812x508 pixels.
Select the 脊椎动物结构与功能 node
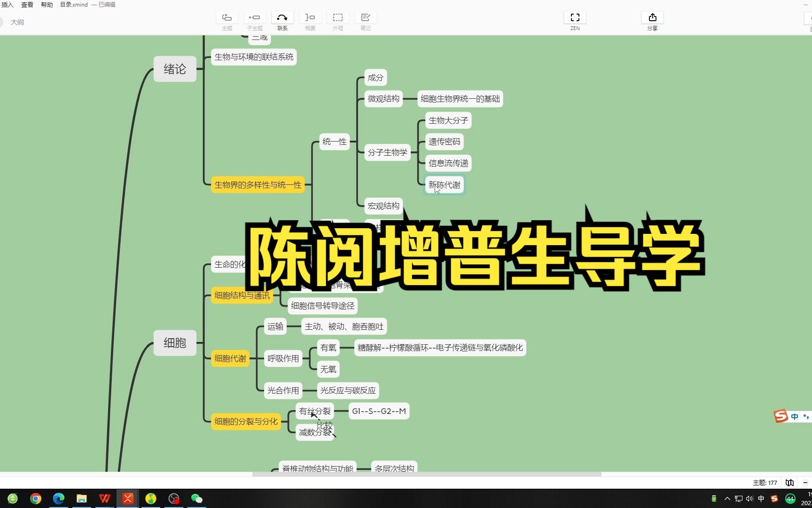point(318,468)
